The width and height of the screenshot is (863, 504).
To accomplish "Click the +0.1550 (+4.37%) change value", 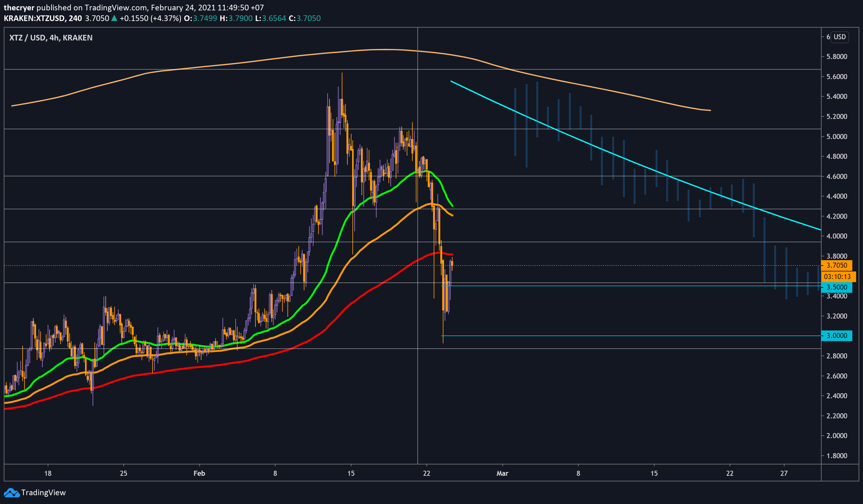I will tap(150, 18).
